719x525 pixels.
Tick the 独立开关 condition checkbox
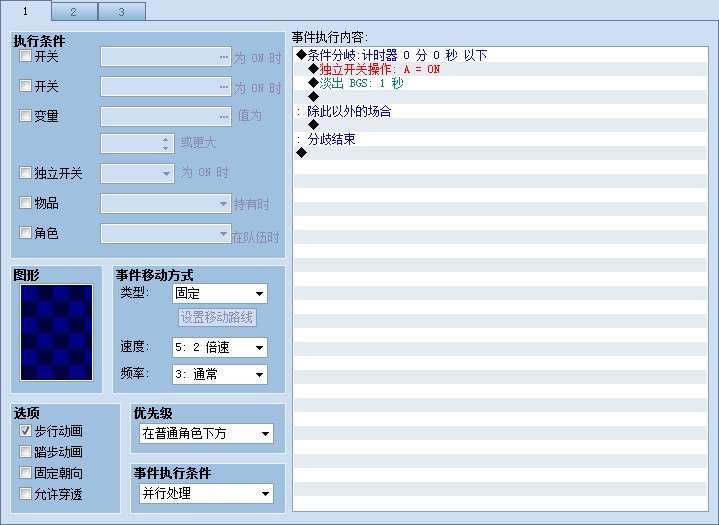click(x=25, y=173)
